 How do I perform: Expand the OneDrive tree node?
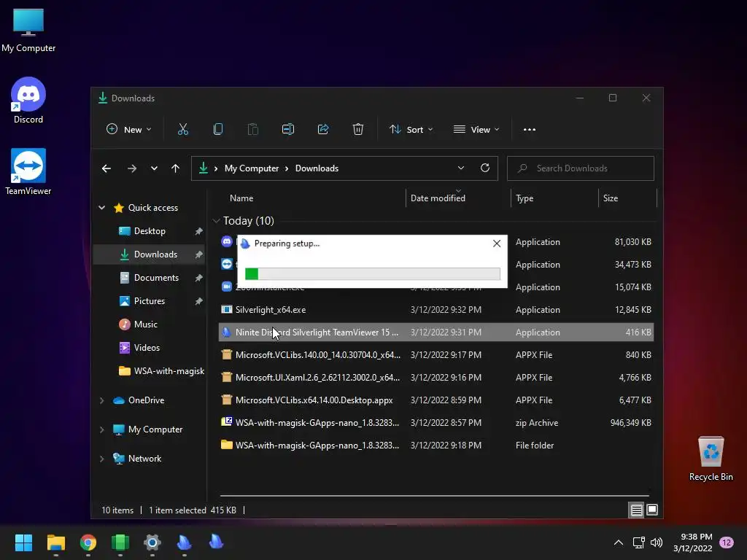coord(101,400)
